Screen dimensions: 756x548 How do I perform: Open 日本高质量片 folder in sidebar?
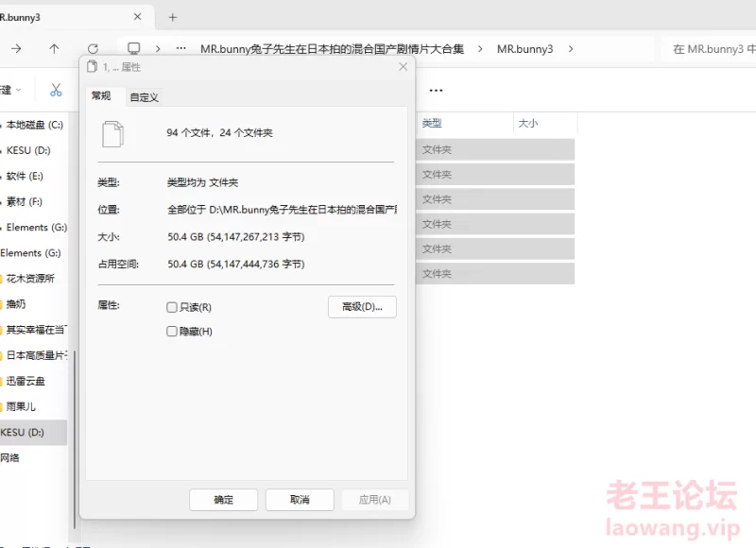[x=35, y=355]
